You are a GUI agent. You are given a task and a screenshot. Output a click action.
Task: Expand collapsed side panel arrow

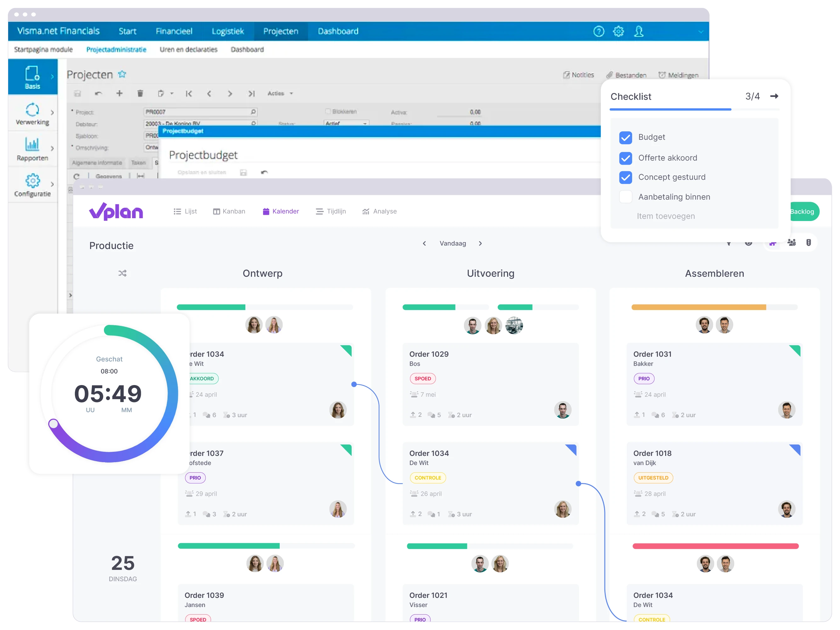[x=70, y=295]
